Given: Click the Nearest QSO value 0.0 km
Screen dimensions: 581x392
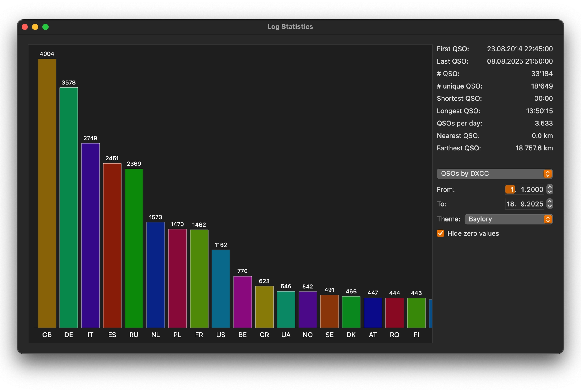Looking at the screenshot, I should point(542,136).
